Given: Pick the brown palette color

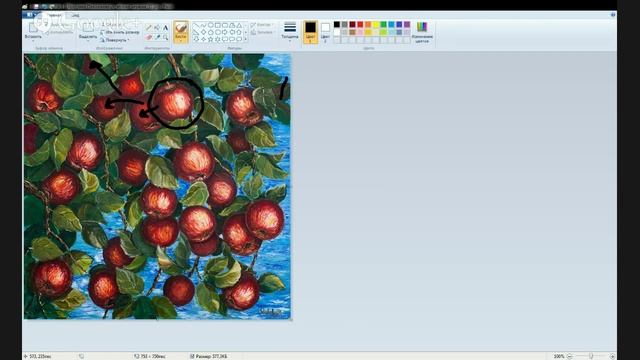Looking at the screenshot, I should (352, 32).
